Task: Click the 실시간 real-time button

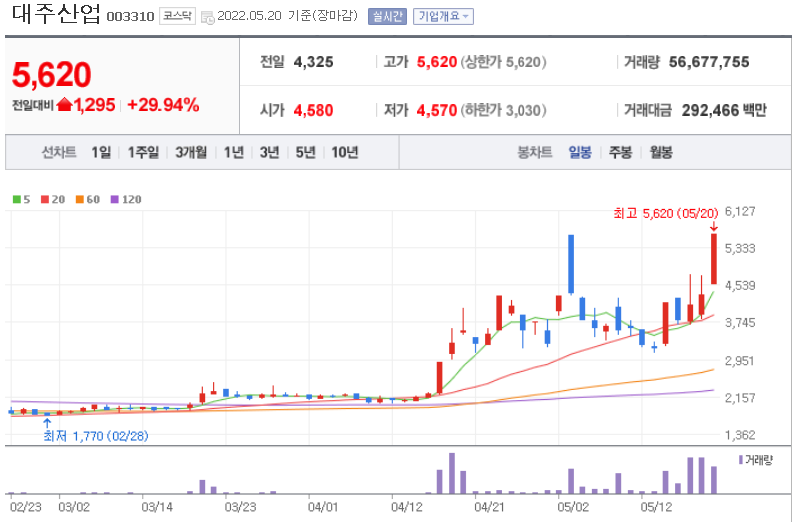Action: pos(387,17)
